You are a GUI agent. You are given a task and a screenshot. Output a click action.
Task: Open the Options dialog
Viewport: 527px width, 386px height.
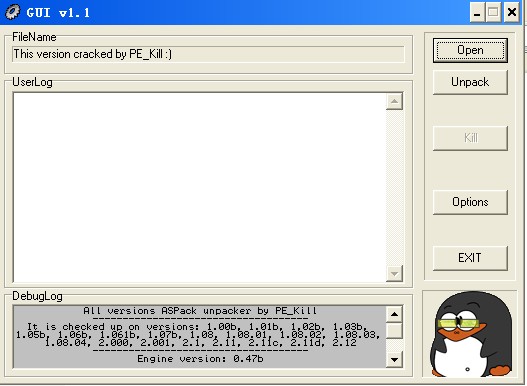tap(470, 202)
